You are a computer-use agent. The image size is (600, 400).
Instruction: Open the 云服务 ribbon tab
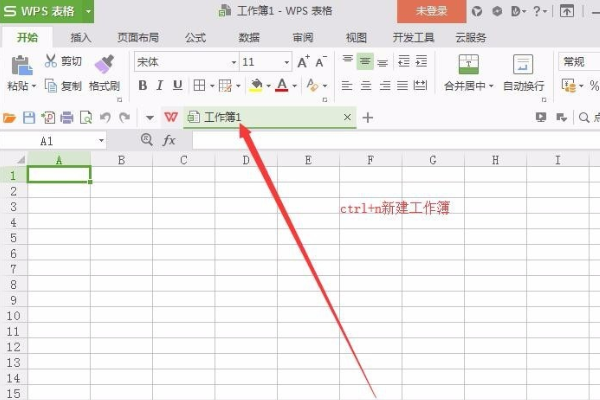[471, 38]
